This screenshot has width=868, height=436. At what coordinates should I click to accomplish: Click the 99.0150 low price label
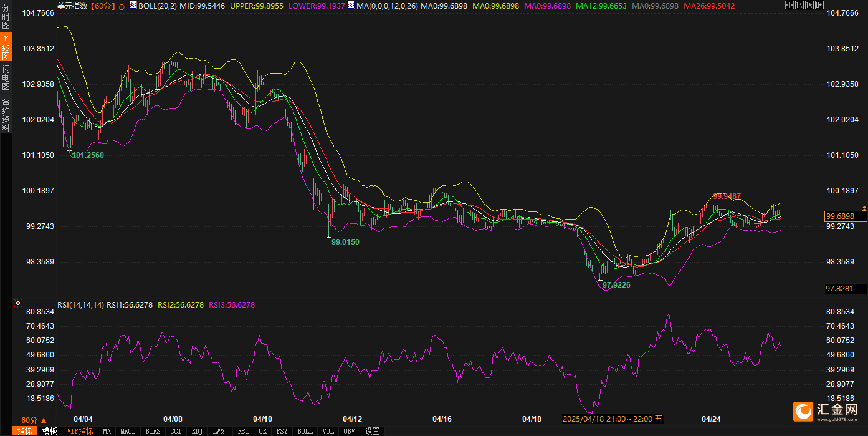345,241
